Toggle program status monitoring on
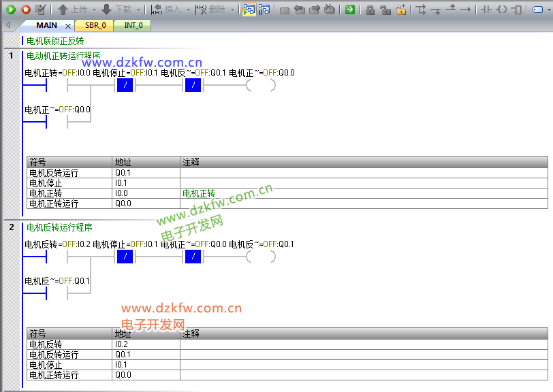 pos(249,10)
